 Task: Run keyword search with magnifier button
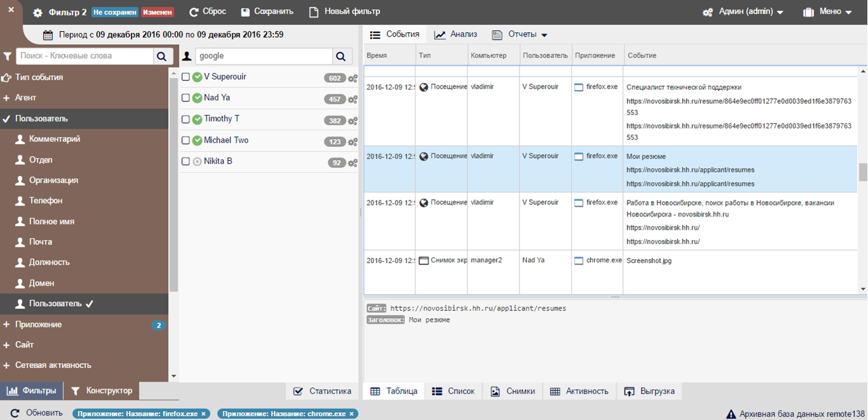[x=163, y=56]
